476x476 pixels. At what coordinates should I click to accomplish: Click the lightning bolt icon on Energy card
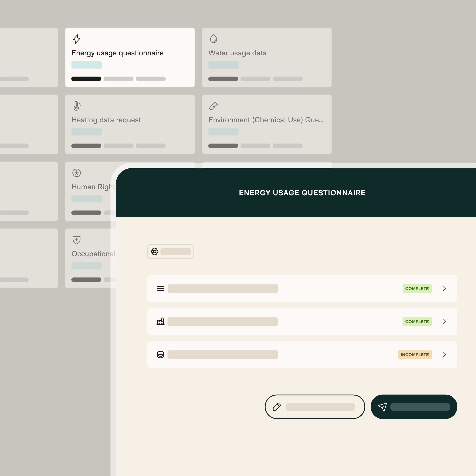pyautogui.click(x=77, y=39)
